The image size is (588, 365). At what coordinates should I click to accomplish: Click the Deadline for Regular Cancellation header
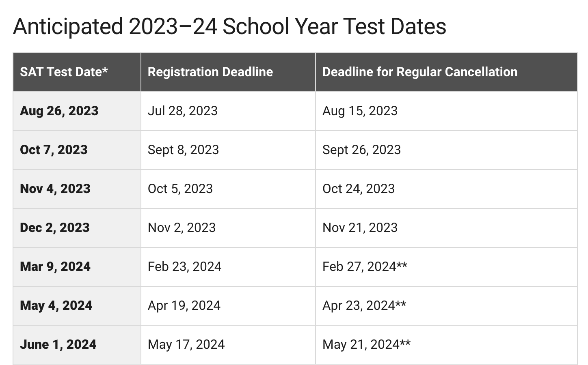pos(419,72)
